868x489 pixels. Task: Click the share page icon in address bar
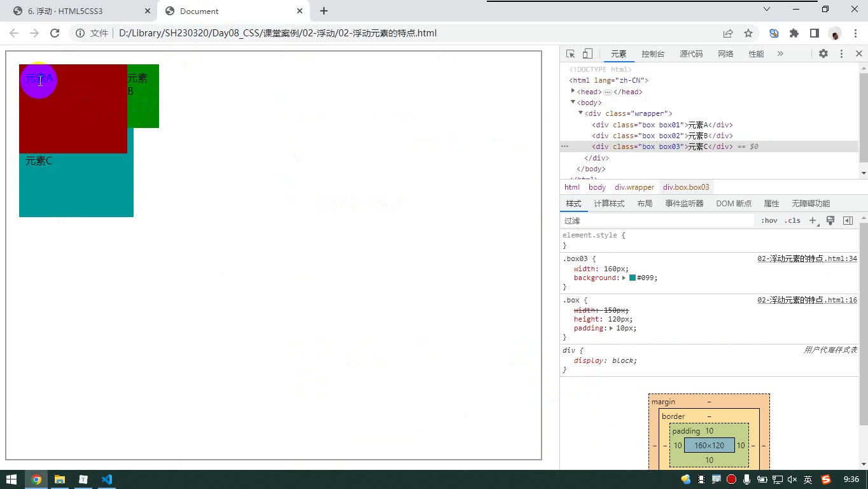[728, 33]
